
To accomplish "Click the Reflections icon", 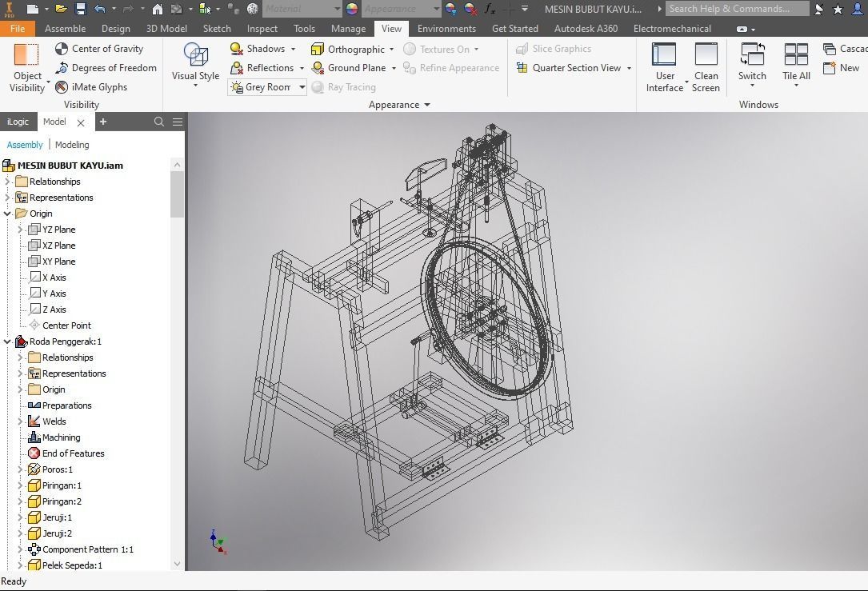I will pos(237,67).
